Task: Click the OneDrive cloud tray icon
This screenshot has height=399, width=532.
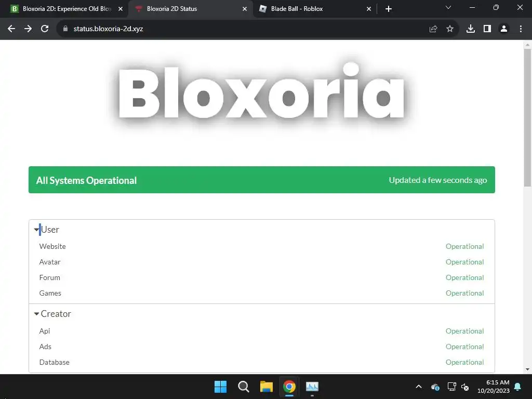Action: coord(435,387)
